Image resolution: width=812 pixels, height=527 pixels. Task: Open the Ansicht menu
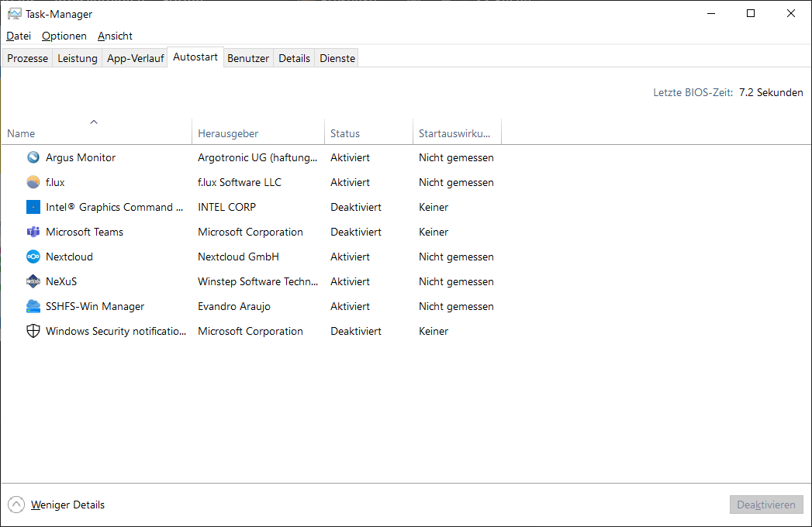pos(115,36)
